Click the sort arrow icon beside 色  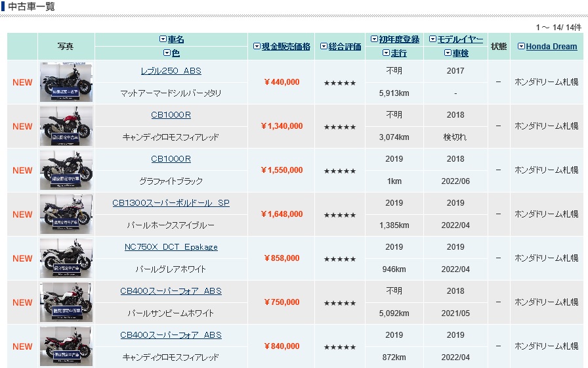pos(167,53)
